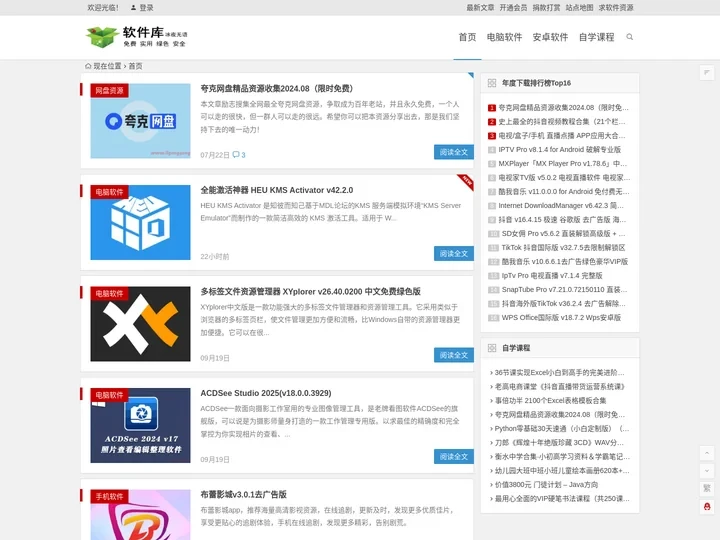The width and height of the screenshot is (720, 540).
Task: Open ranking item 2 史上最全的抖音视频教程合集
Action: pos(562,122)
